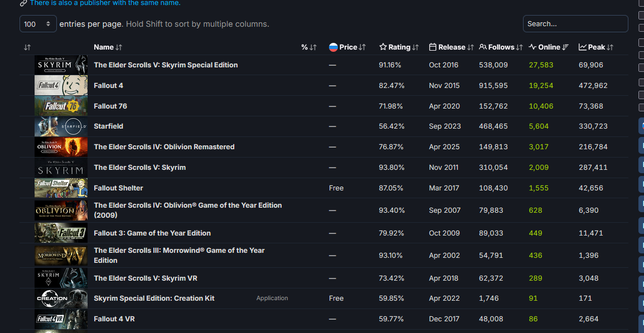Image resolution: width=644 pixels, height=333 pixels.
Task: Follow the publisher with the same name link
Action: 105,3
